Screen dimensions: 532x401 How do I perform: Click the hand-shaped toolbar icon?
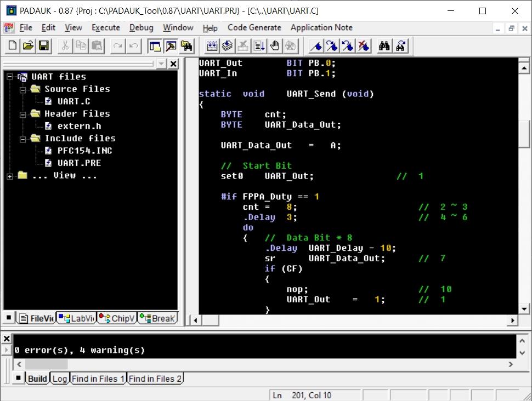(x=275, y=46)
